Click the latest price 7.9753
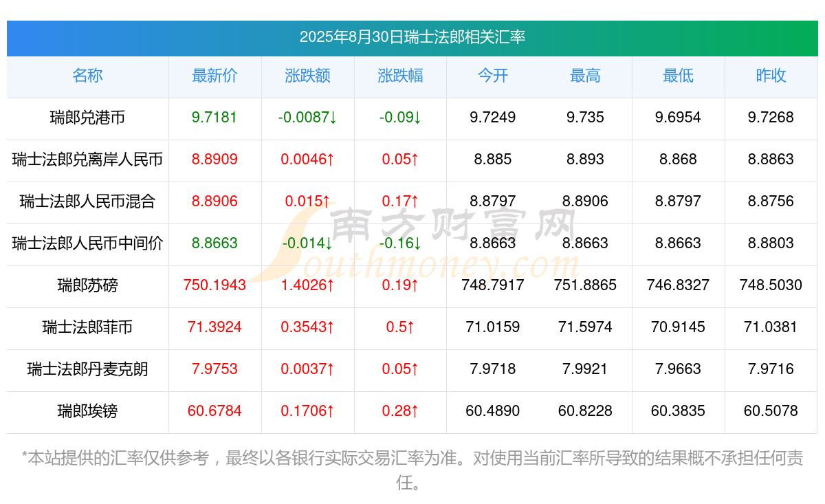 [214, 369]
